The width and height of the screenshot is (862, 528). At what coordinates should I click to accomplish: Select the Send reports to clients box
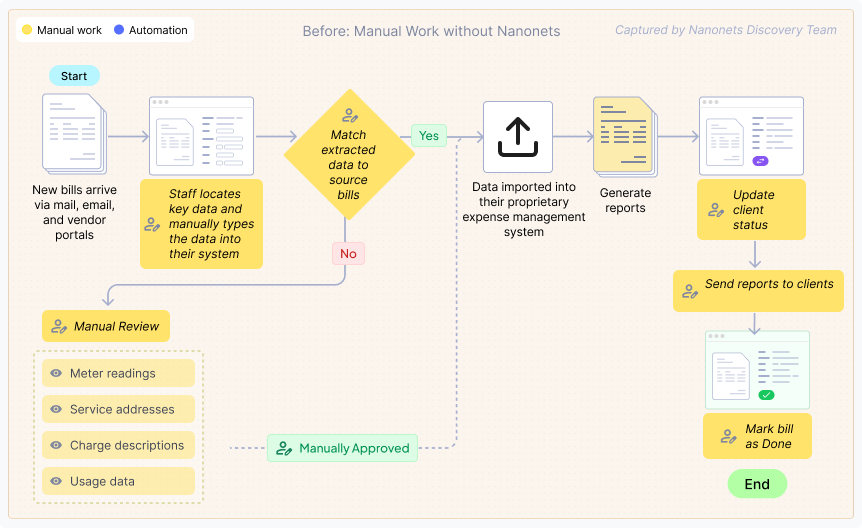[758, 291]
